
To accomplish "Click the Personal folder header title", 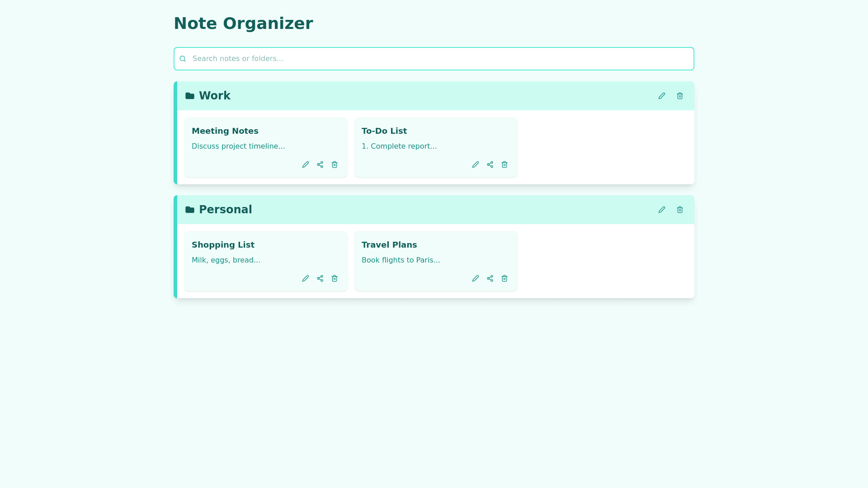I will click(225, 210).
